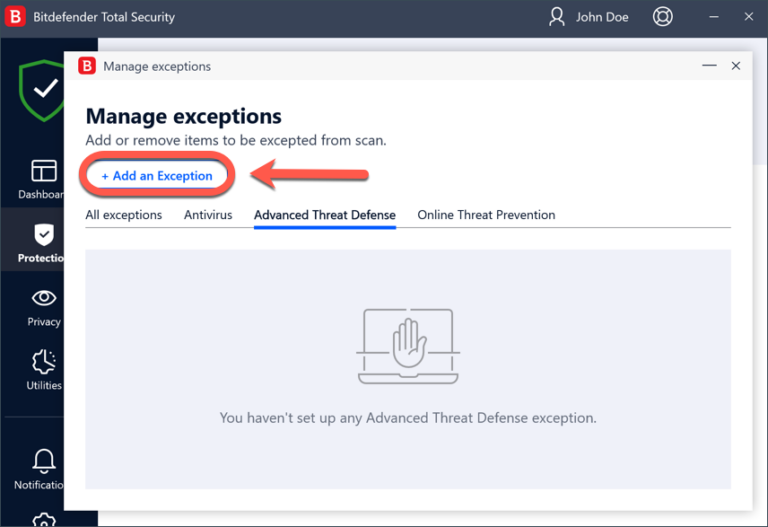Click the Bitdefender logo in Manage exceptions dialog

[x=87, y=66]
